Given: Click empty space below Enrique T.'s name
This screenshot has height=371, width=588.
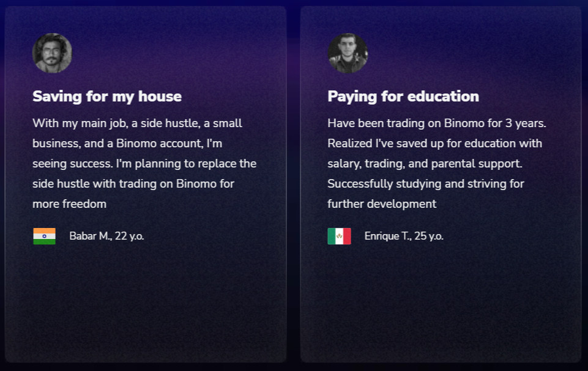Looking at the screenshot, I should tap(441, 299).
